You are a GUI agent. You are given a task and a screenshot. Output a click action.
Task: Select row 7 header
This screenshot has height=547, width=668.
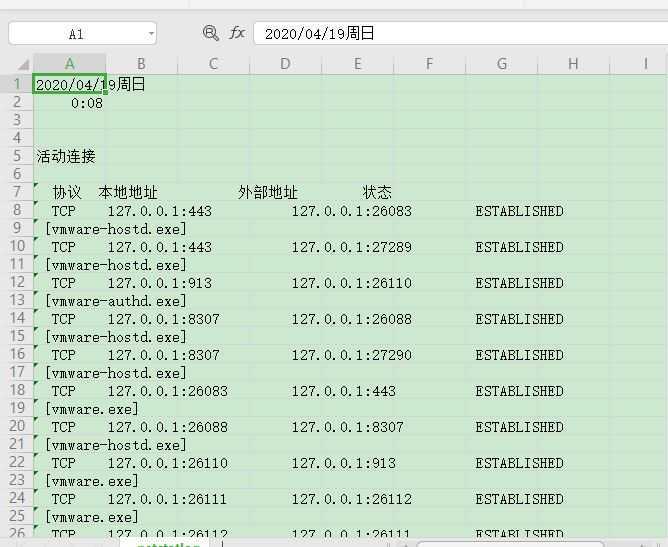coord(17,192)
